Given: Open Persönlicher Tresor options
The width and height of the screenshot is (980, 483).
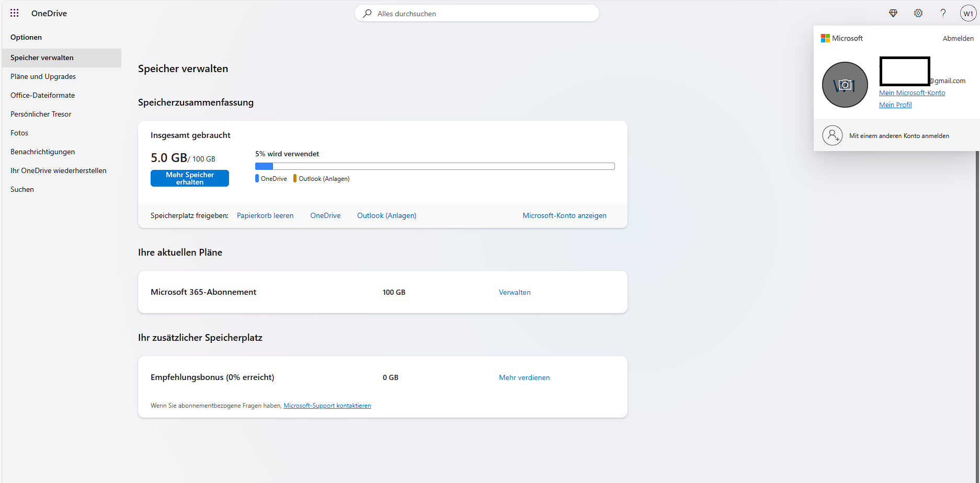Looking at the screenshot, I should pyautogui.click(x=41, y=114).
